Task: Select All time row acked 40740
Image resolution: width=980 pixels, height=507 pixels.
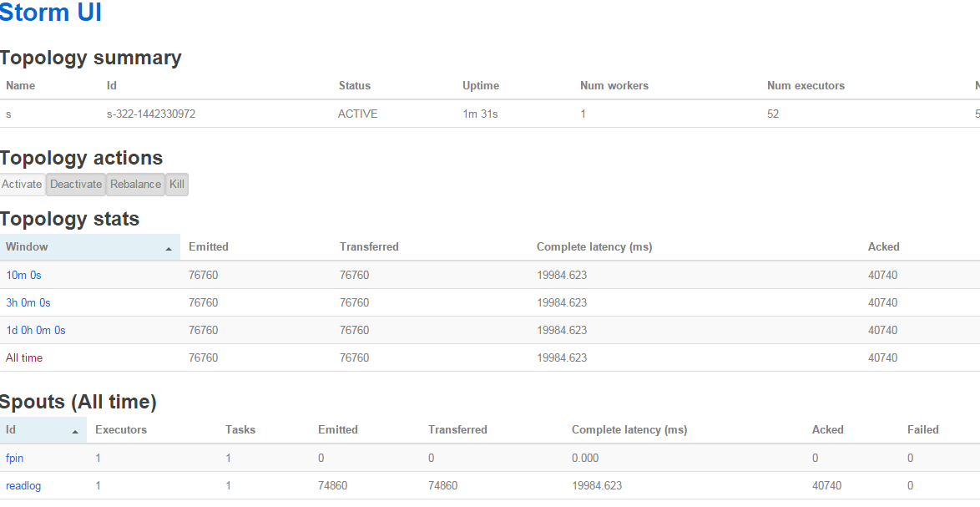Action: [x=882, y=357]
